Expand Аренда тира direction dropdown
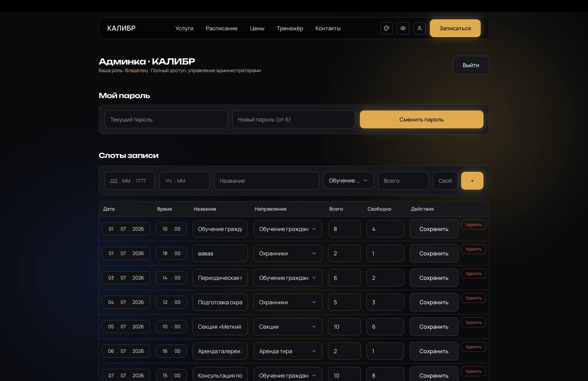Viewport: 588px width, 381px height. point(288,351)
